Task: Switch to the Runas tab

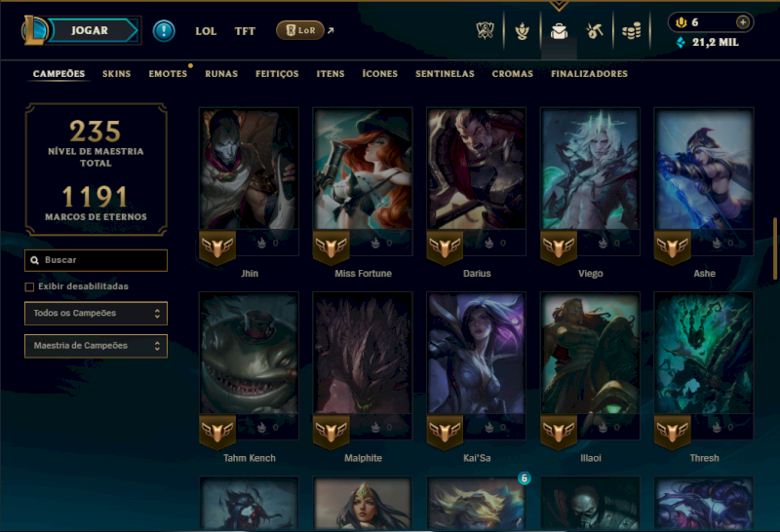Action: pos(221,74)
